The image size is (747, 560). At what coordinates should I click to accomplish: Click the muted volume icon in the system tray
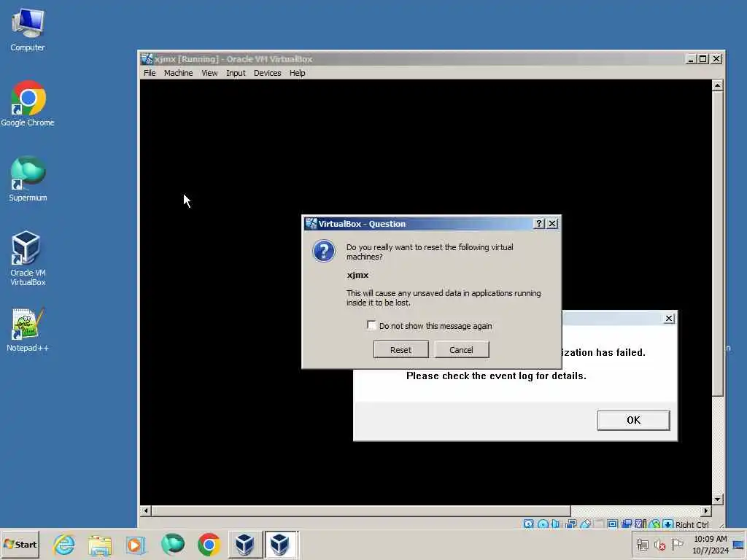[x=659, y=544]
